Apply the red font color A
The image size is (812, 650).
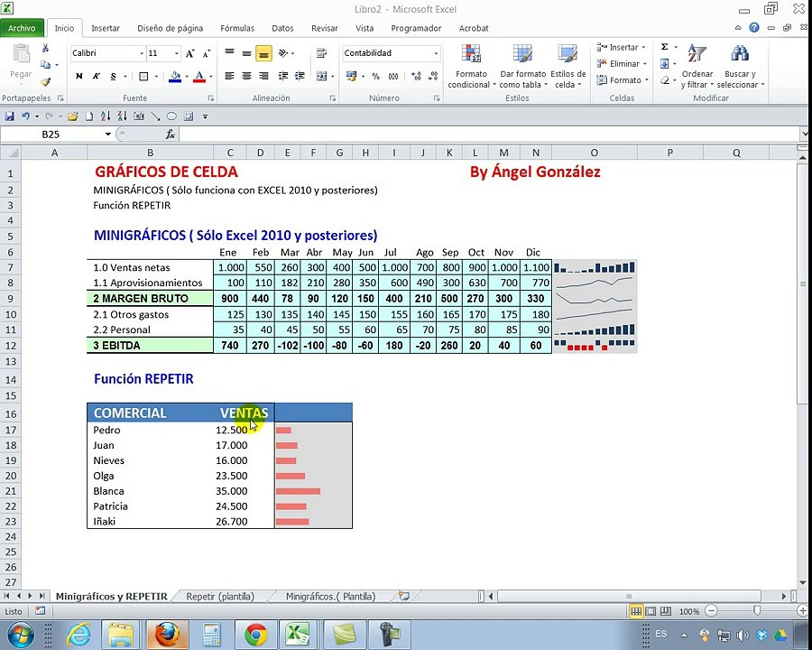(199, 77)
